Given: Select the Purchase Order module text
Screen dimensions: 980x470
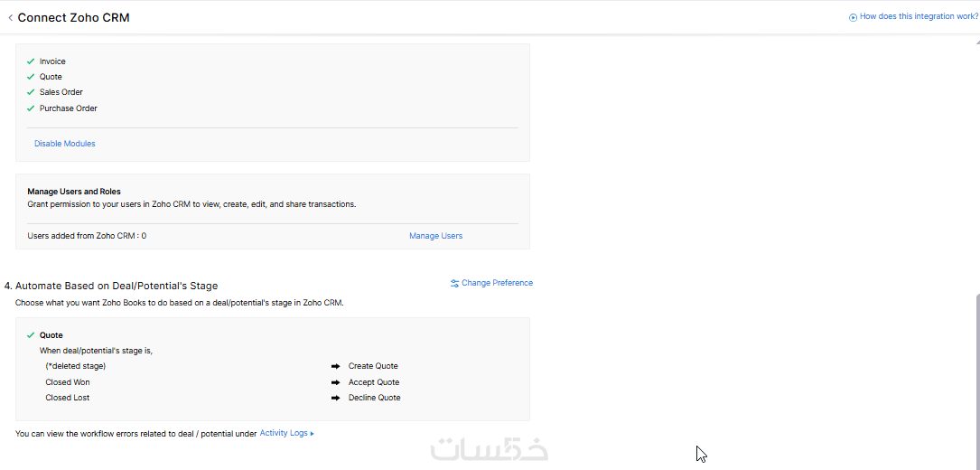Looking at the screenshot, I should coord(68,108).
